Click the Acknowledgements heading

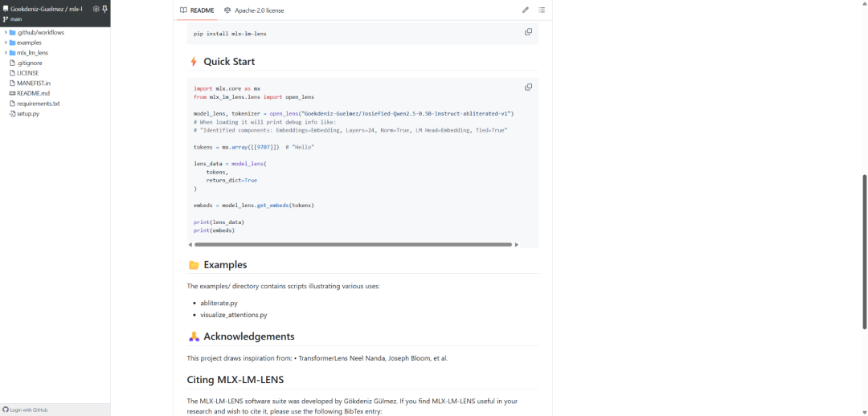click(249, 336)
